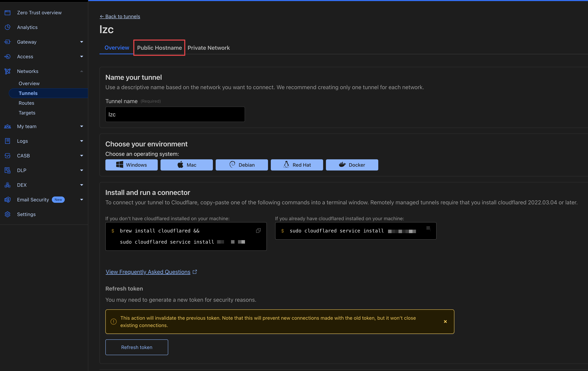Expand the Logs menu arrow
Image resolution: width=588 pixels, height=371 pixels.
81,141
